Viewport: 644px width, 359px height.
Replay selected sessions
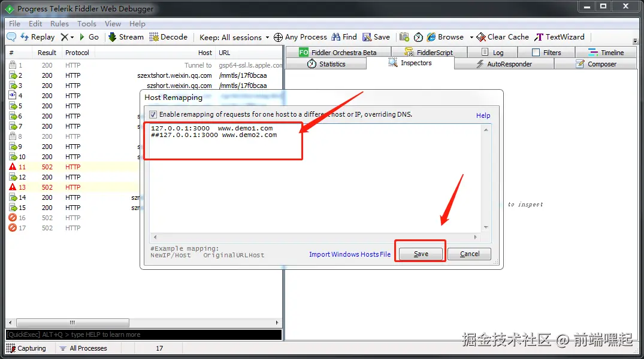pyautogui.click(x=37, y=37)
